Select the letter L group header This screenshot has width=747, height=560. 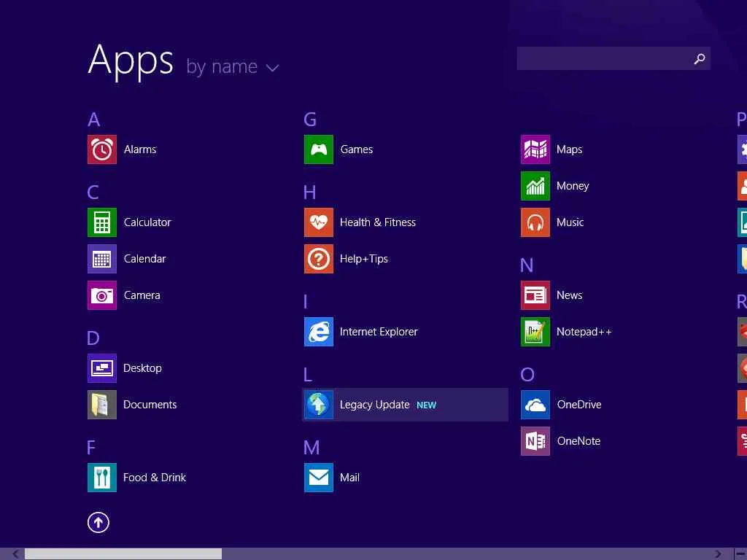[x=308, y=375]
